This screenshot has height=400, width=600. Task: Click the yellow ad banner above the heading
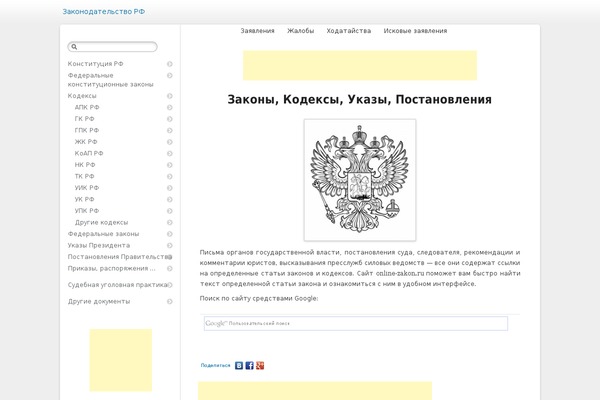[360, 65]
